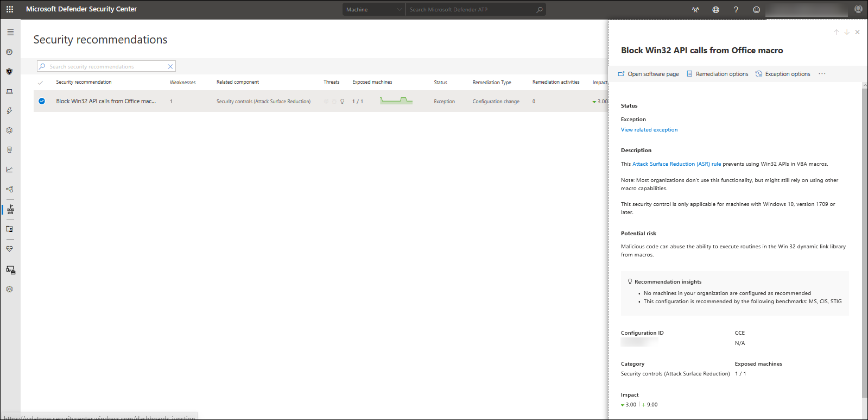Toggle the select-all checkmark in table header

[40, 83]
